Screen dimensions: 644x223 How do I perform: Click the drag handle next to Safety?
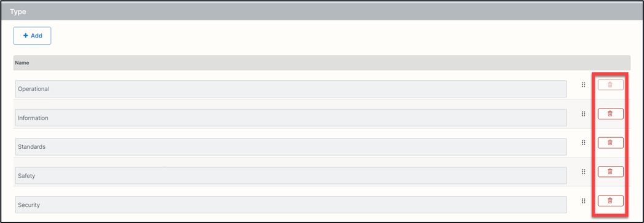click(583, 172)
